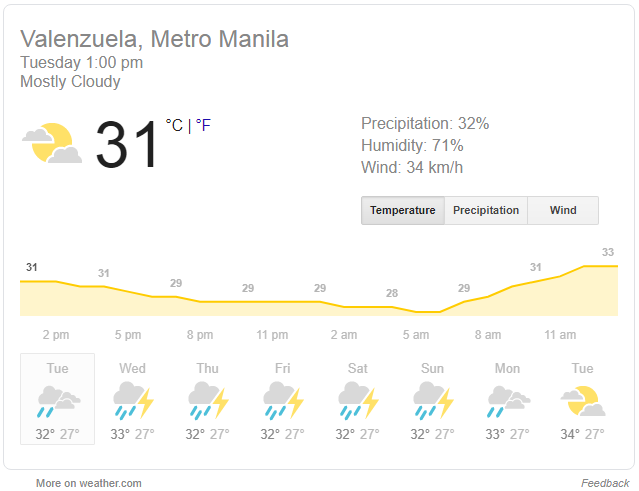The width and height of the screenshot is (639, 491).
Task: Click the 2 pm graph time label
Action: [56, 335]
